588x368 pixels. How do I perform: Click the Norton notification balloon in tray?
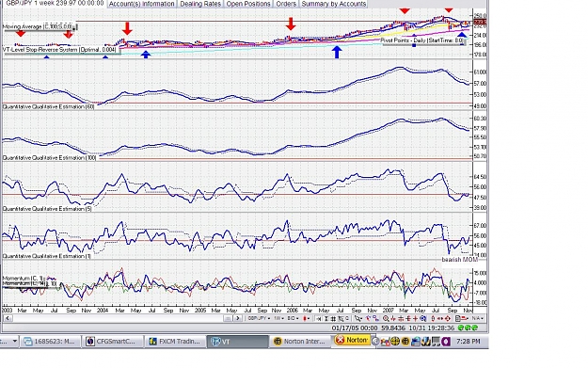353,341
